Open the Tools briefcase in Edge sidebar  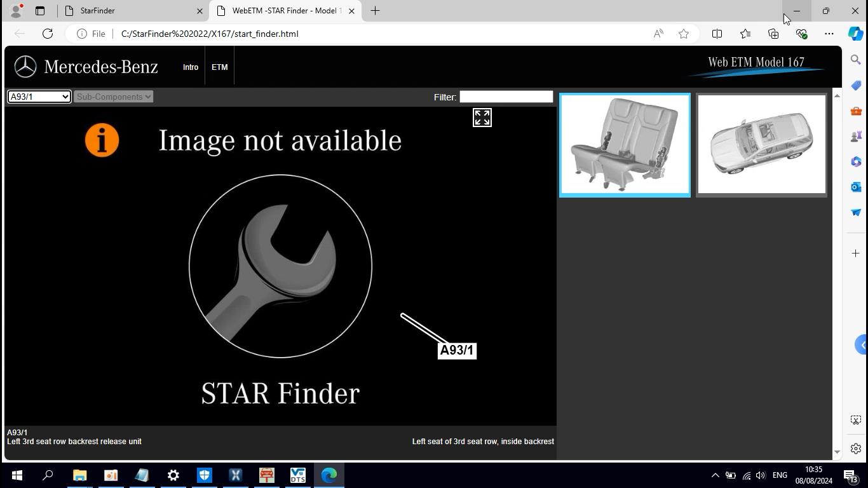(856, 111)
